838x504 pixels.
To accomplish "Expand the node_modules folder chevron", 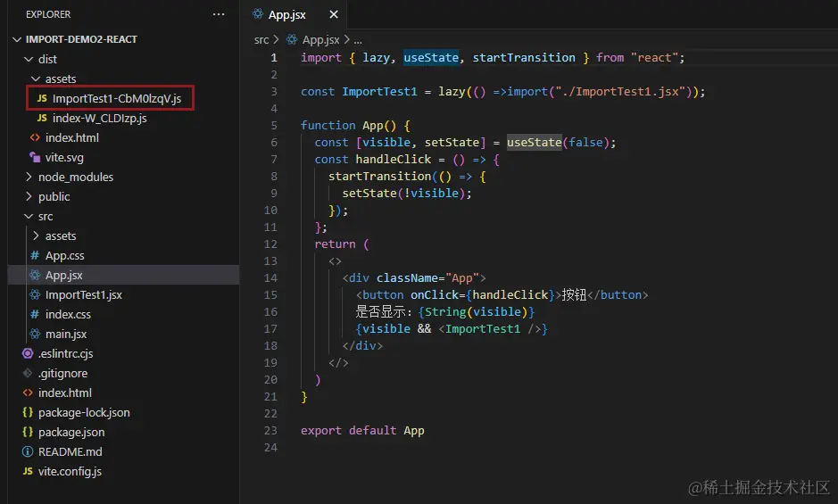I will click(x=29, y=177).
